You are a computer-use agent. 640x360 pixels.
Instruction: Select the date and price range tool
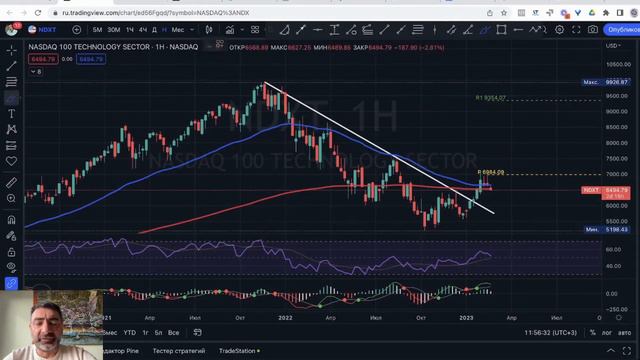[x=334, y=30]
